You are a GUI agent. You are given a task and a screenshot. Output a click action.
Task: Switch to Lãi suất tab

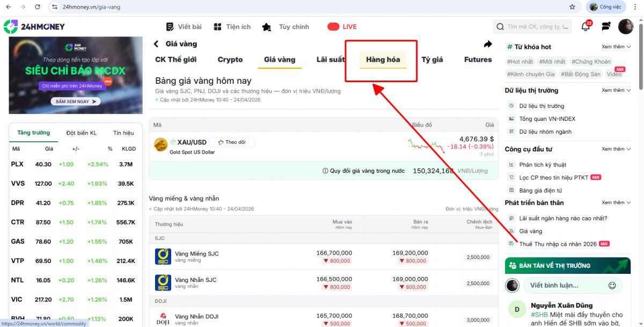click(331, 60)
